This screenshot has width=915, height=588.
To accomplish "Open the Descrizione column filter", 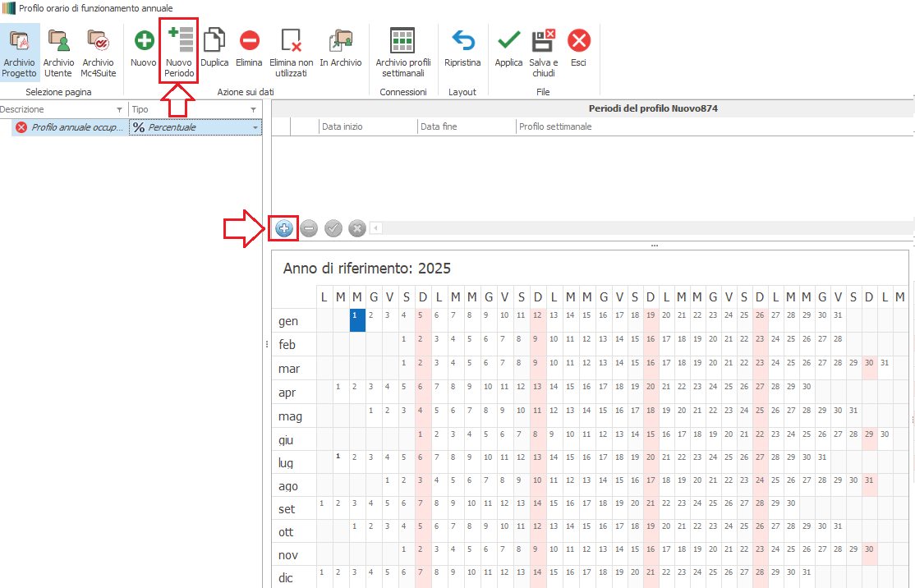I will (121, 110).
